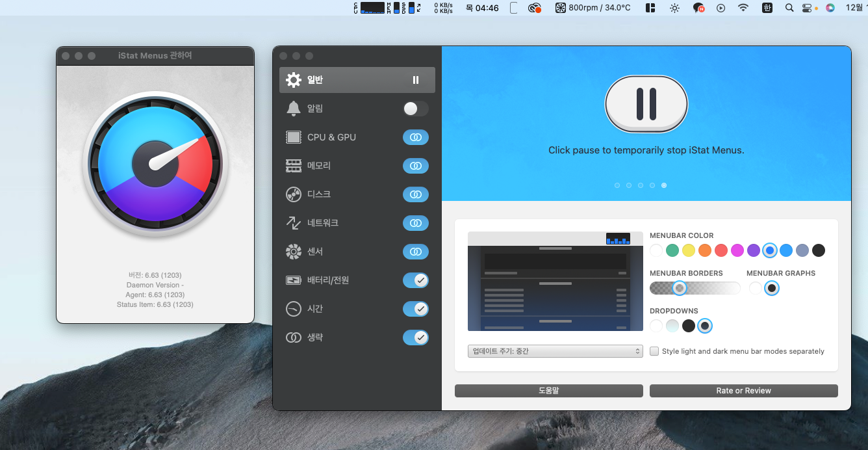Click the combined rings icon beside 생략
868x450 pixels.
pyautogui.click(x=294, y=337)
